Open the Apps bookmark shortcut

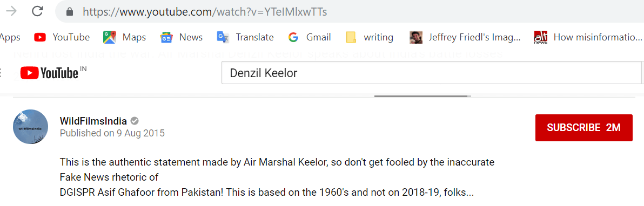tap(10, 37)
